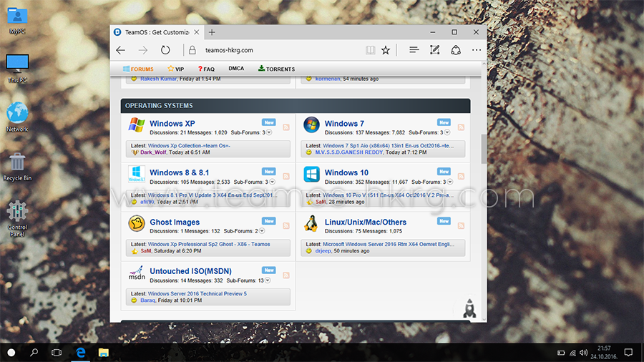Image resolution: width=644 pixels, height=362 pixels.
Task: Open Task View on taskbar
Action: click(x=57, y=353)
